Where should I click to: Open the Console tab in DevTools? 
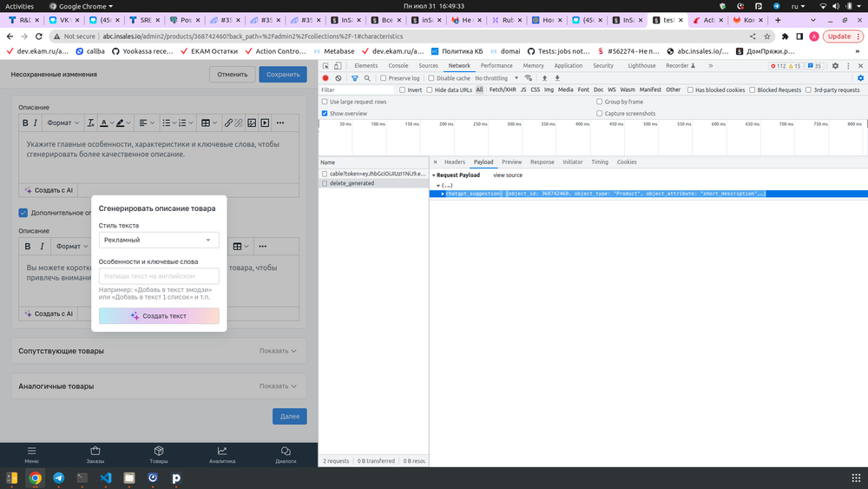click(398, 66)
